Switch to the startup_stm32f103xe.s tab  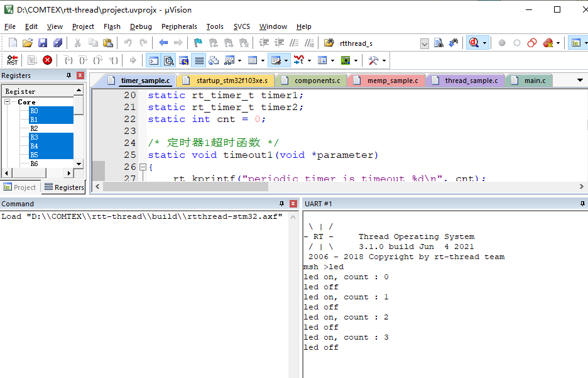[x=227, y=81]
